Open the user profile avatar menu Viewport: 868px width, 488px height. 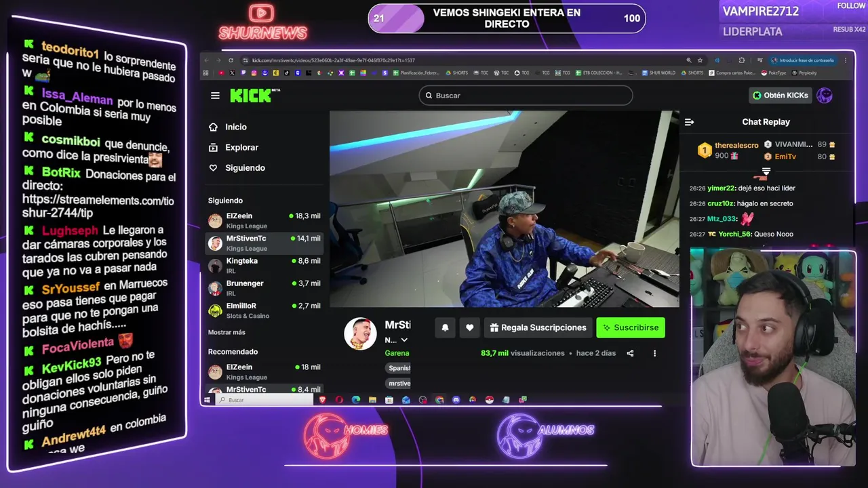825,96
